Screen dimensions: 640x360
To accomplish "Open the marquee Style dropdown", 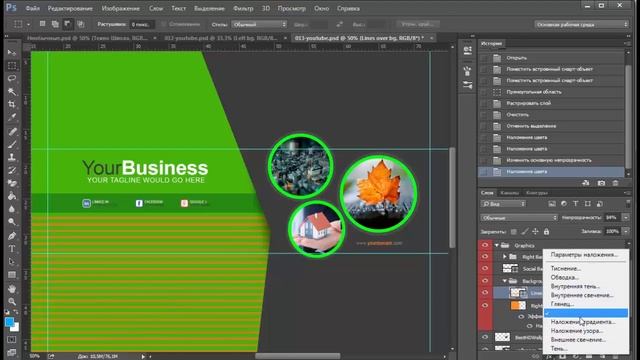I will coord(259,24).
